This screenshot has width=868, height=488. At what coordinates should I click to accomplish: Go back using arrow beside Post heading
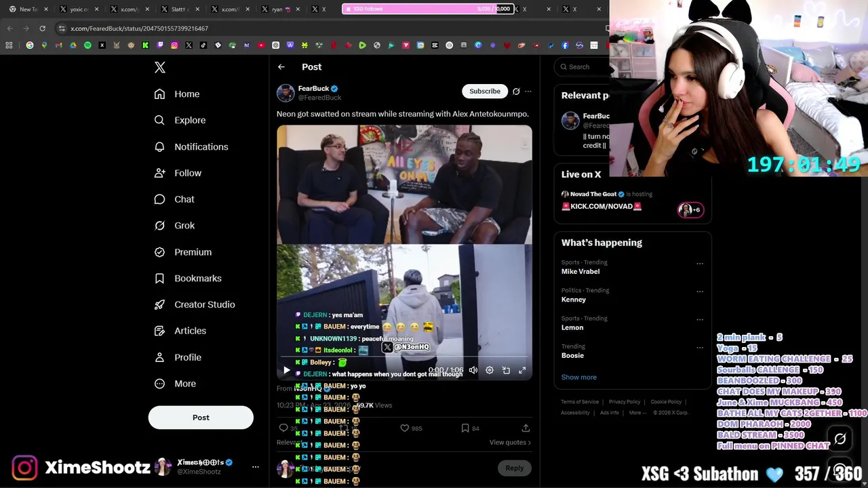click(281, 66)
